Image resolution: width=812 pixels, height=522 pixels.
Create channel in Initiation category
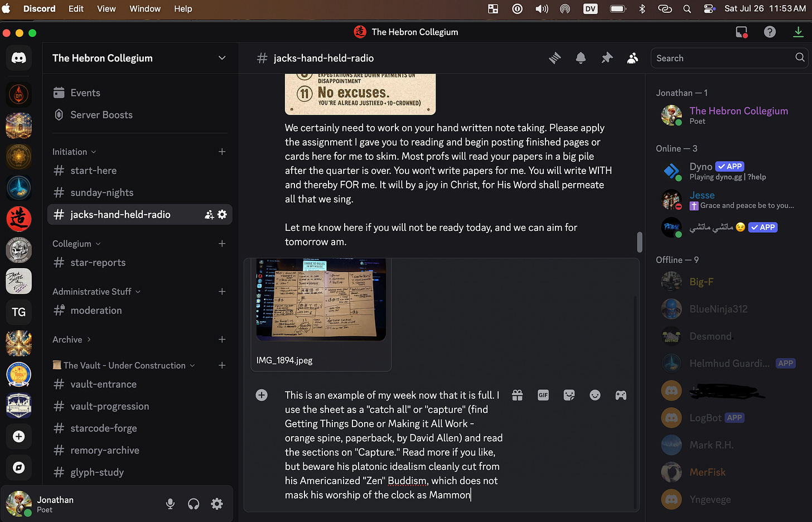(x=222, y=152)
